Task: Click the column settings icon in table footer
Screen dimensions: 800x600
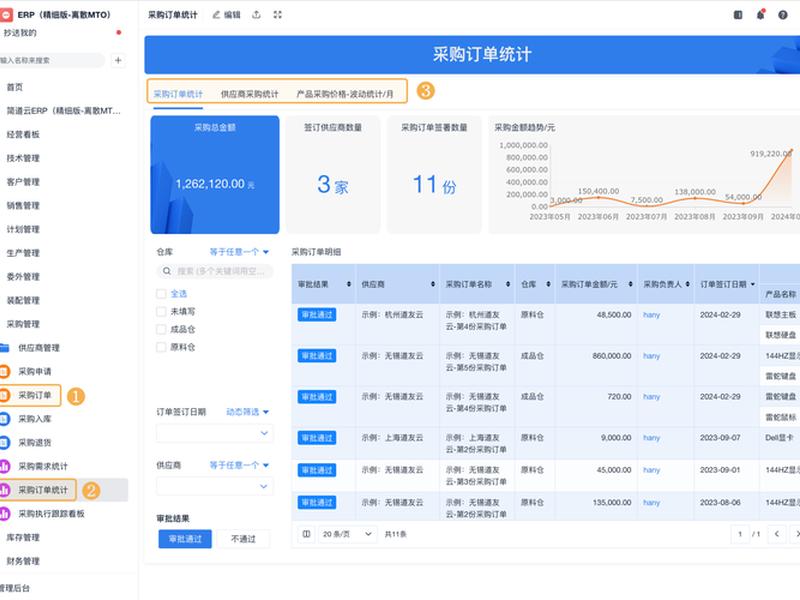Action: [306, 534]
